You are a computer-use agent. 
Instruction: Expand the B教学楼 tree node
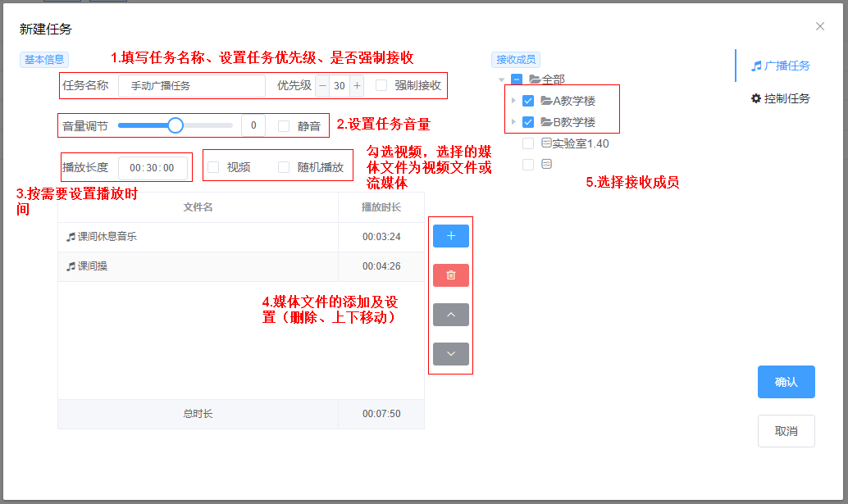click(x=513, y=122)
